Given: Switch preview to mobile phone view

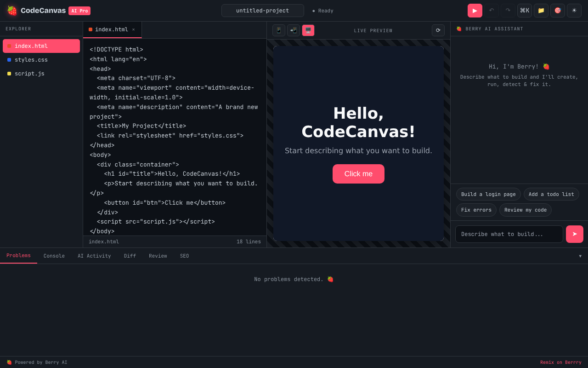Looking at the screenshot, I should (x=279, y=30).
